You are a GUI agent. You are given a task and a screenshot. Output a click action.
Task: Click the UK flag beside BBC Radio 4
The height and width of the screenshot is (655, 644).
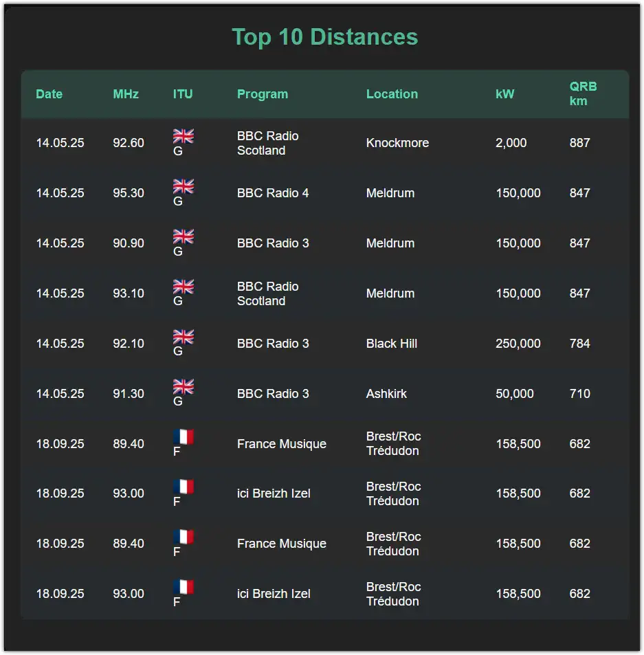click(x=183, y=186)
